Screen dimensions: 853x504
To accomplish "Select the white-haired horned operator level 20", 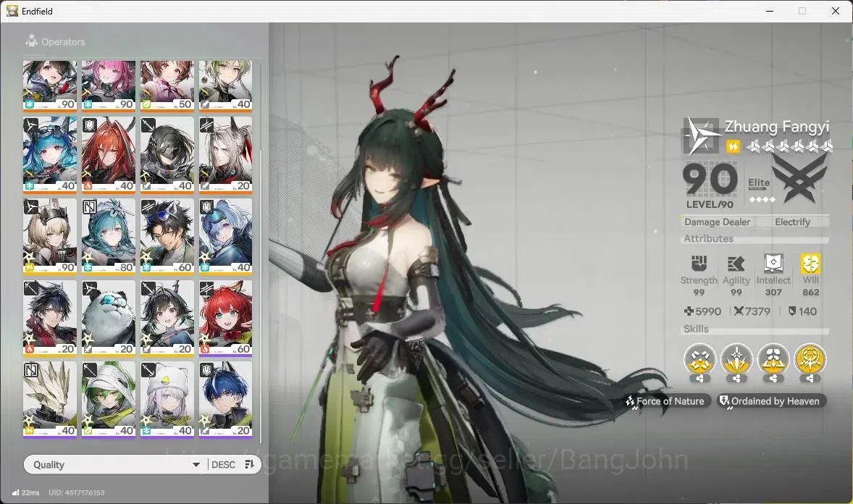I will click(x=226, y=154).
